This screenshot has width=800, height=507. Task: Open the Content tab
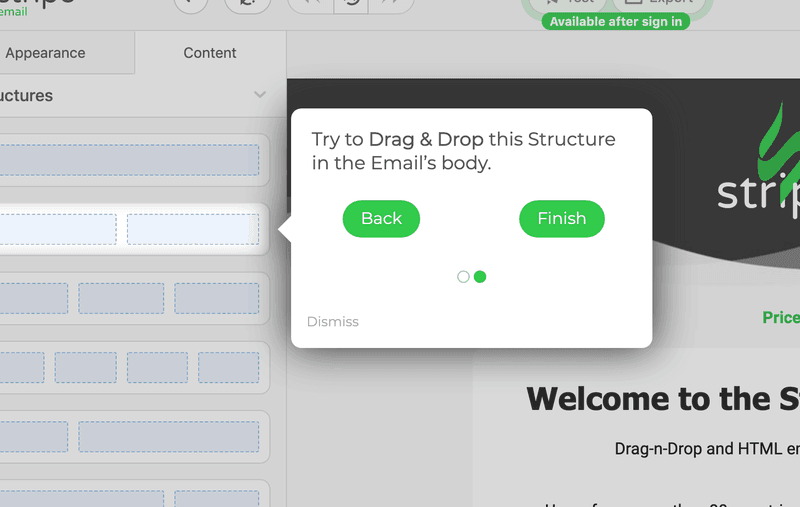[x=210, y=53]
